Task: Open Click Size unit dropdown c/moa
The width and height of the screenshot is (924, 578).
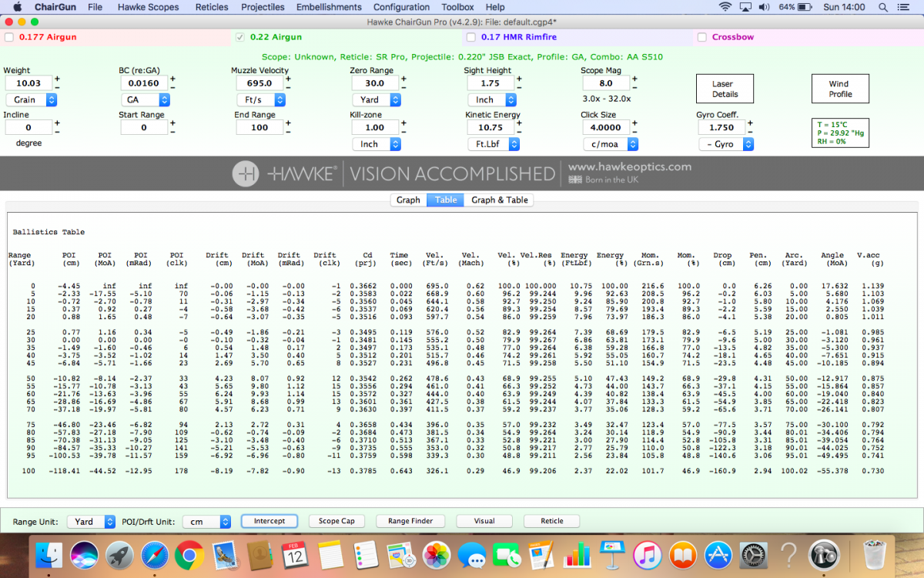Action: click(609, 144)
